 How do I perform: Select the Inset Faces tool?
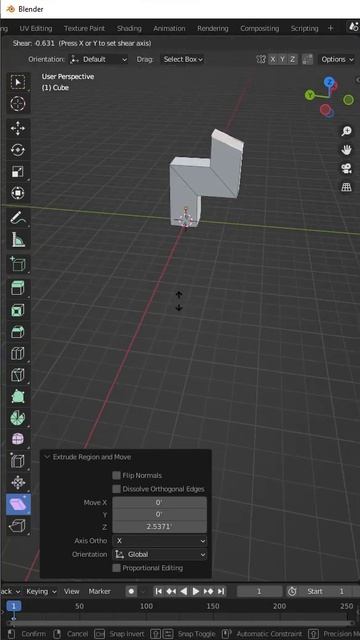click(18, 310)
